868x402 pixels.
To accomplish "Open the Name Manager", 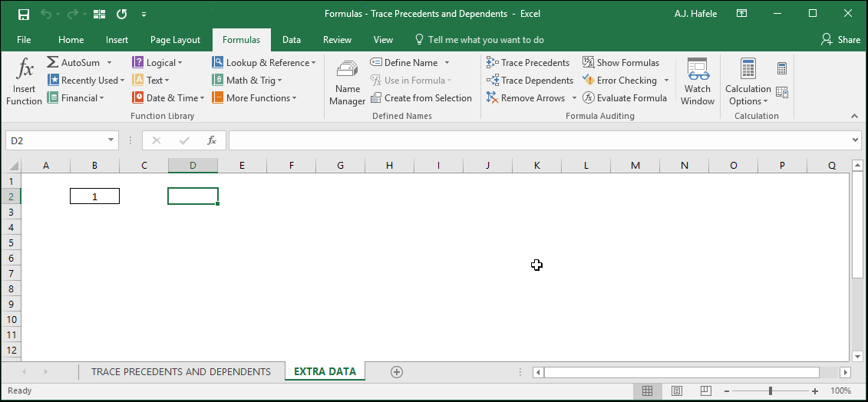I will (x=347, y=82).
